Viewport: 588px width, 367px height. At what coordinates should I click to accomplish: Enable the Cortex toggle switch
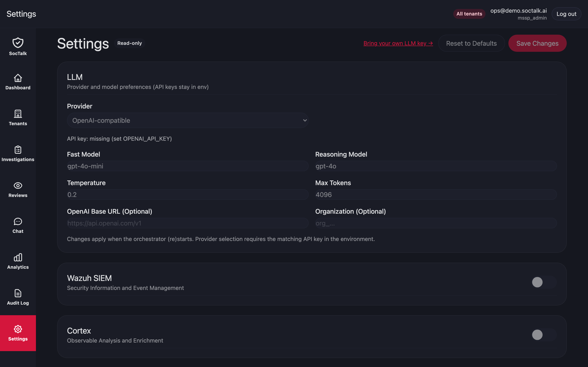pyautogui.click(x=544, y=335)
